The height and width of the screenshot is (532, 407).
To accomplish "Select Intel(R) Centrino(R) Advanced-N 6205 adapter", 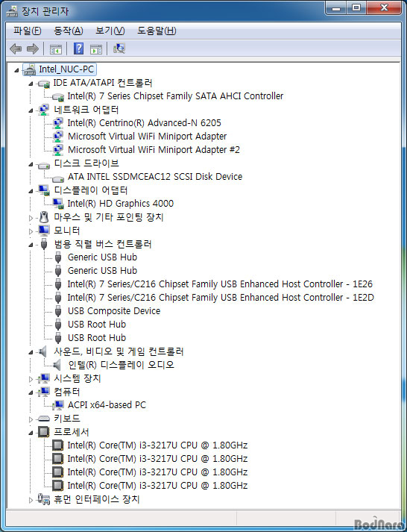I will [144, 123].
